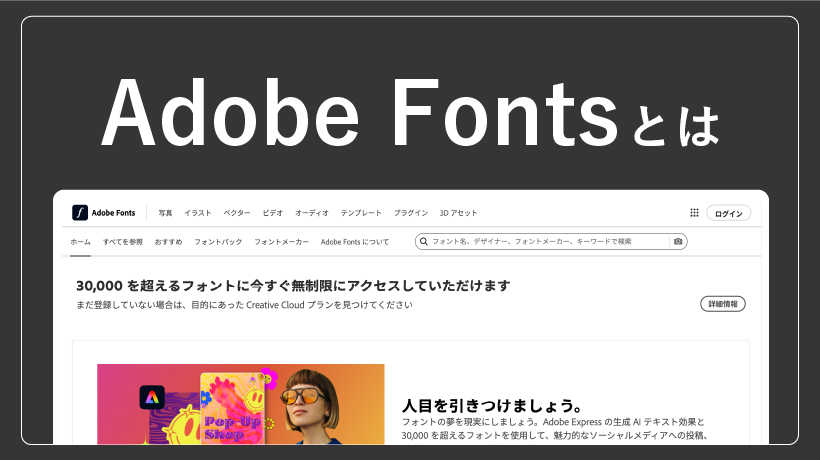Click the Creative Cloud プラン subtitle text
The width and height of the screenshot is (820, 460).
[x=244, y=305]
